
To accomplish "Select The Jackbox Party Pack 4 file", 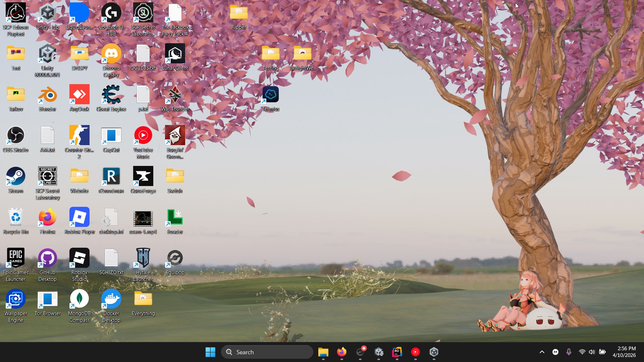I will (x=175, y=19).
